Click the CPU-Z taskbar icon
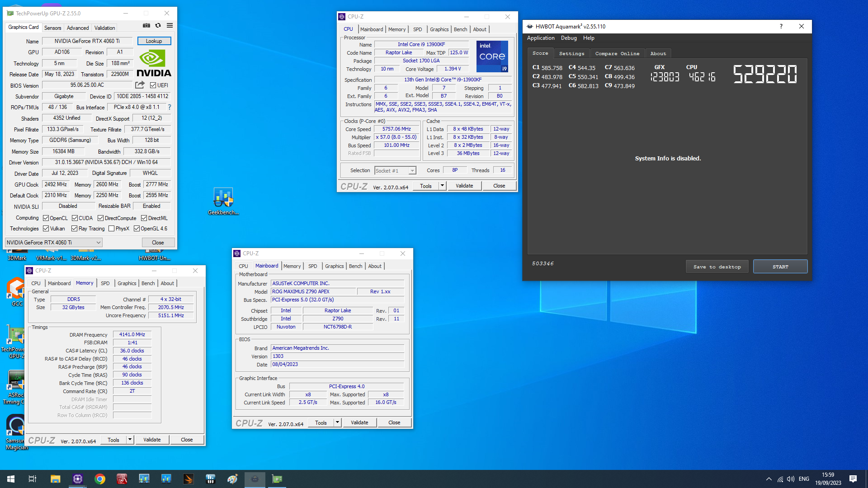The image size is (868, 488). coord(77,479)
